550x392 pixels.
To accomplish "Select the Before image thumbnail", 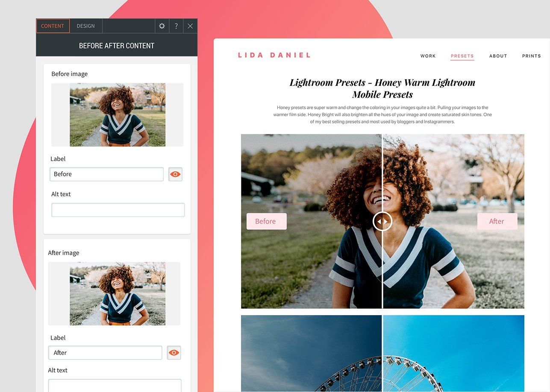I will 118,115.
